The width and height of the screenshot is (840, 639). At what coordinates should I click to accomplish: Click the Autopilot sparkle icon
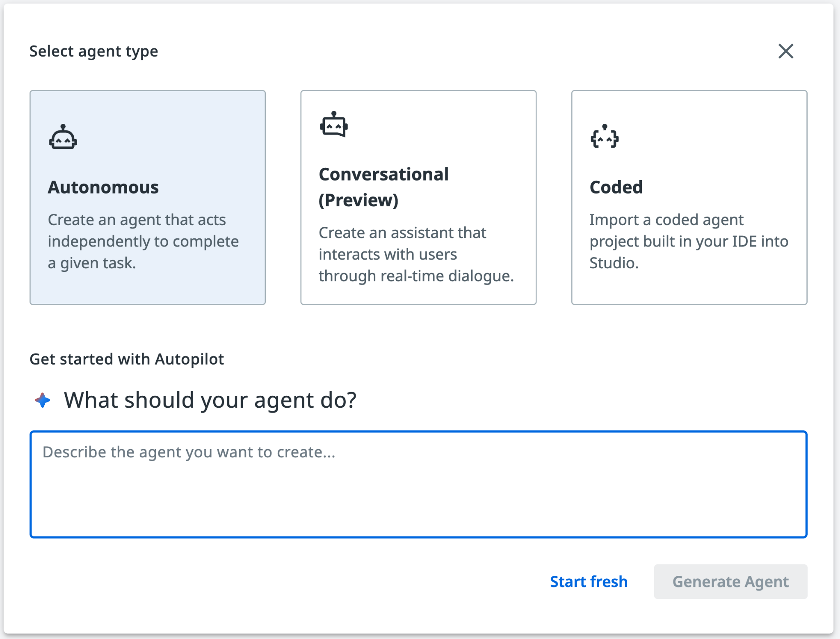coord(43,400)
